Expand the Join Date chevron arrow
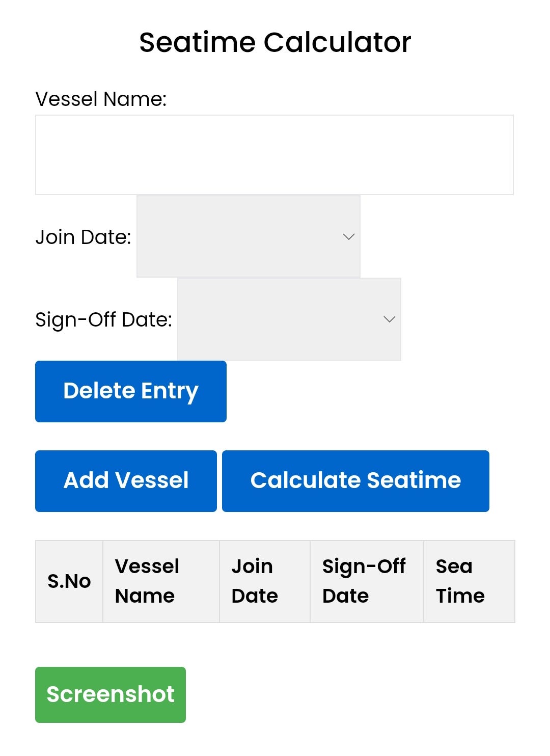 [x=348, y=236]
